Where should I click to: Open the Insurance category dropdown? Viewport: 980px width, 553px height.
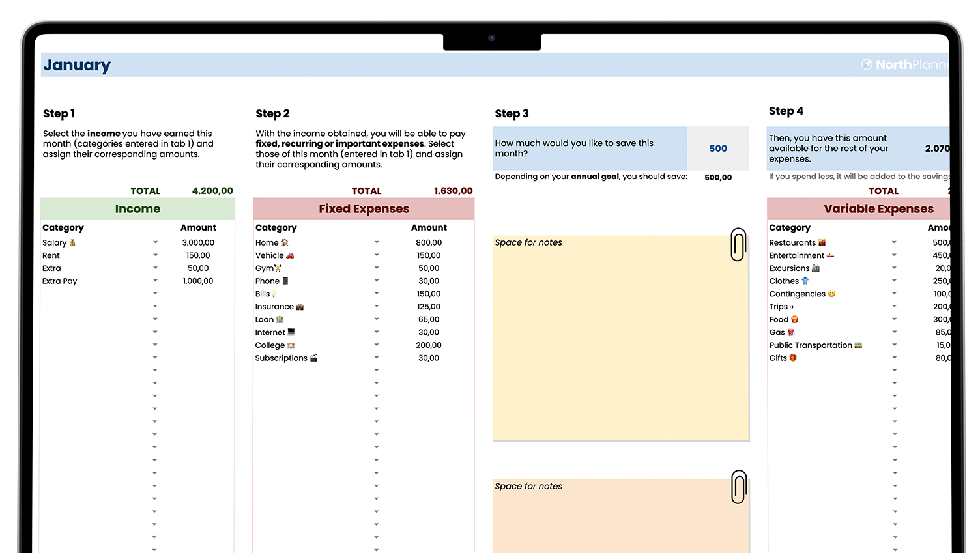click(x=377, y=306)
